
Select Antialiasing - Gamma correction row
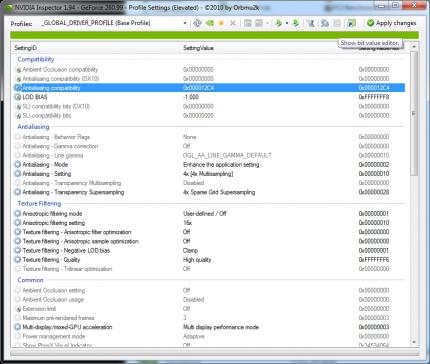(209, 146)
